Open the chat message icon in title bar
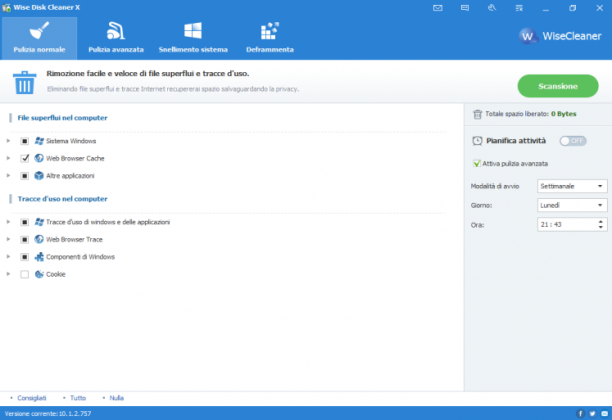Image resolution: width=612 pixels, height=420 pixels. pos(464,8)
